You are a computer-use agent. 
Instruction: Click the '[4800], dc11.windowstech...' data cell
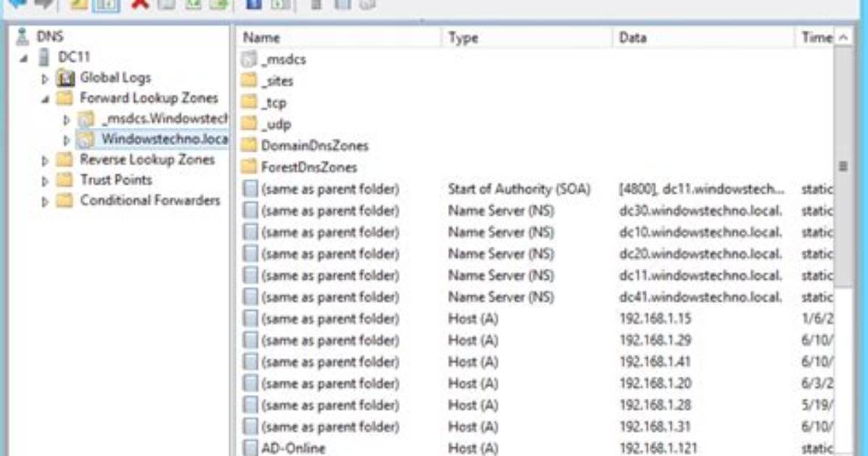(702, 189)
